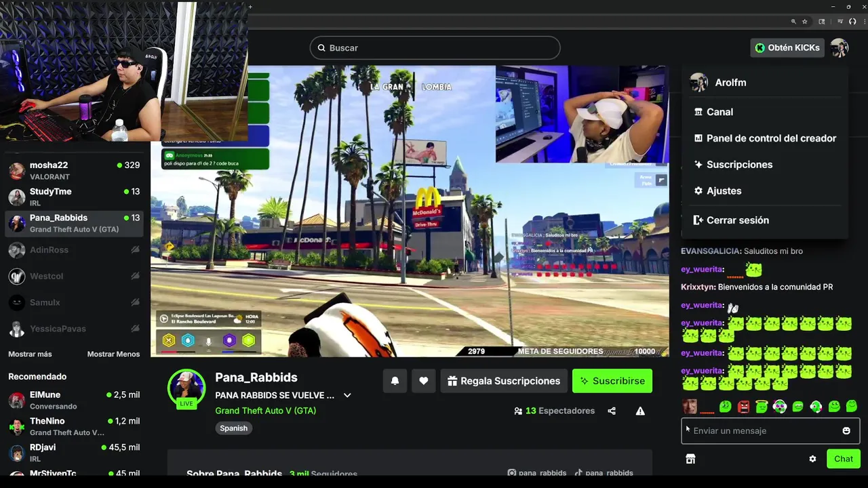Insert the headphones green emote with purple eyes
The width and height of the screenshot is (868, 488).
pos(780,407)
